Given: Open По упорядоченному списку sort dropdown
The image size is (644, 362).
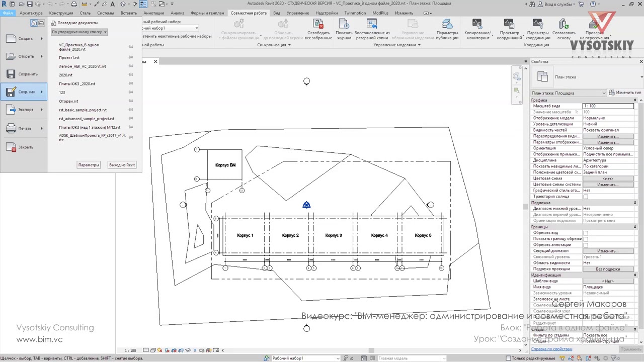Looking at the screenshot, I should [79, 32].
